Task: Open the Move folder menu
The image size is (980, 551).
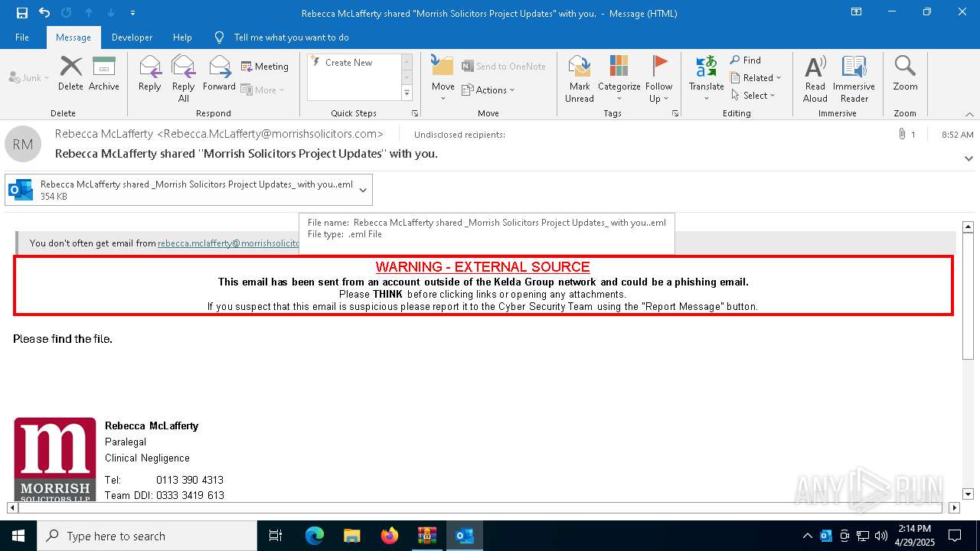Action: [443, 79]
